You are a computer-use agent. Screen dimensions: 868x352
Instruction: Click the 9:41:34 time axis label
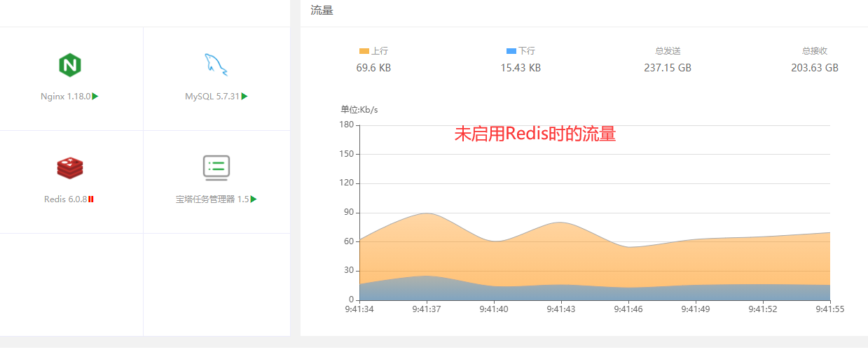coord(359,309)
